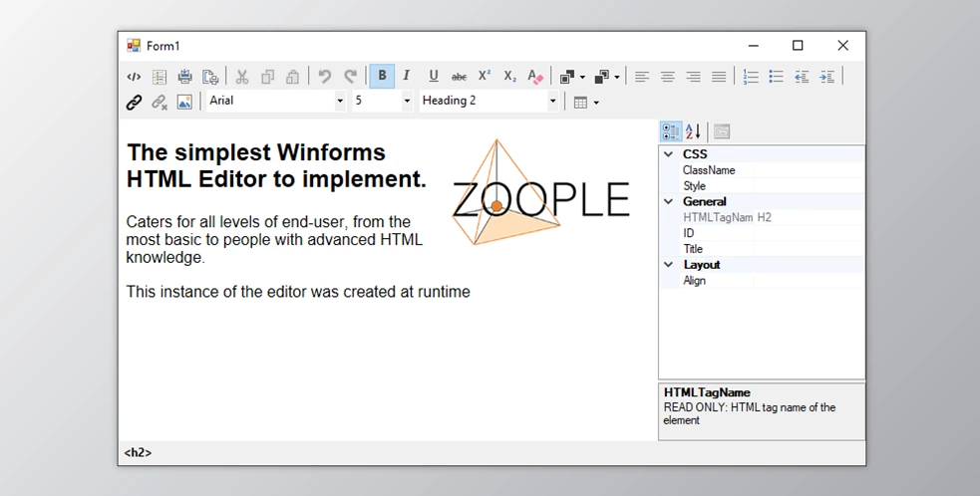Insert a numbered list
This screenshot has height=496, width=980.
(751, 77)
